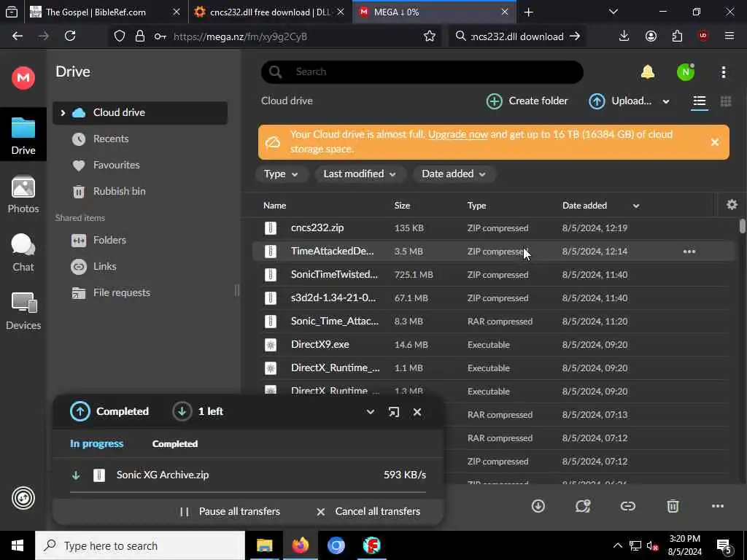Follow the Upgrade now link
This screenshot has width=747, height=560.
(x=458, y=134)
